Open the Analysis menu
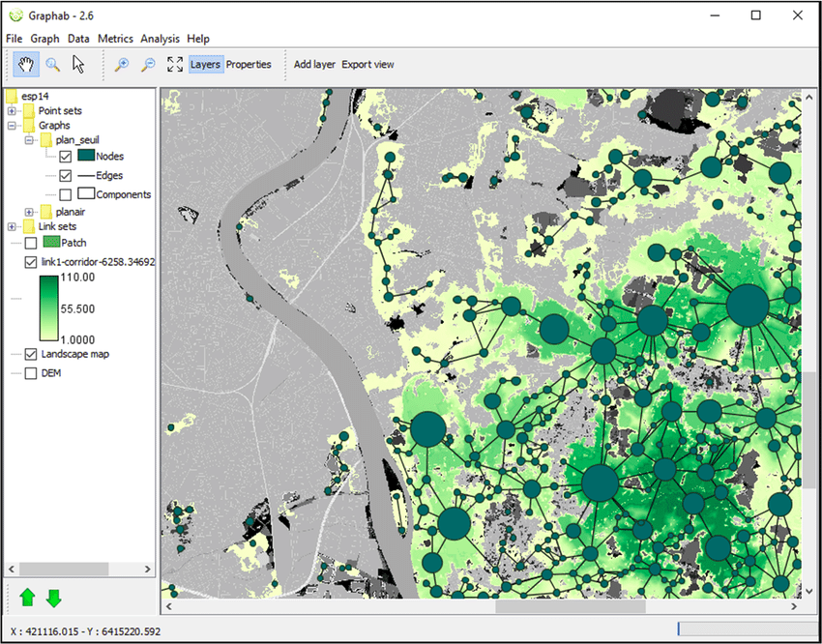 click(160, 39)
